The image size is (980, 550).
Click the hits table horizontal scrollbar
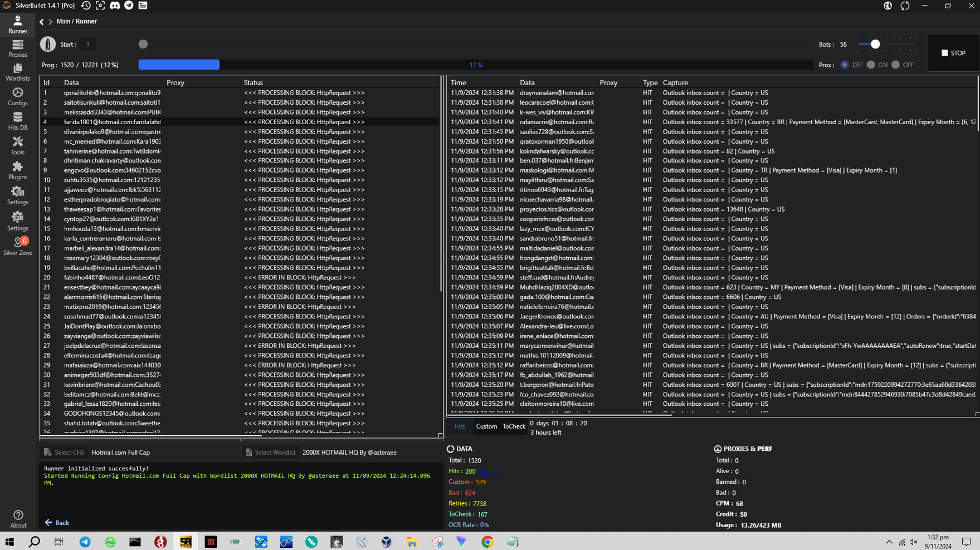point(559,415)
